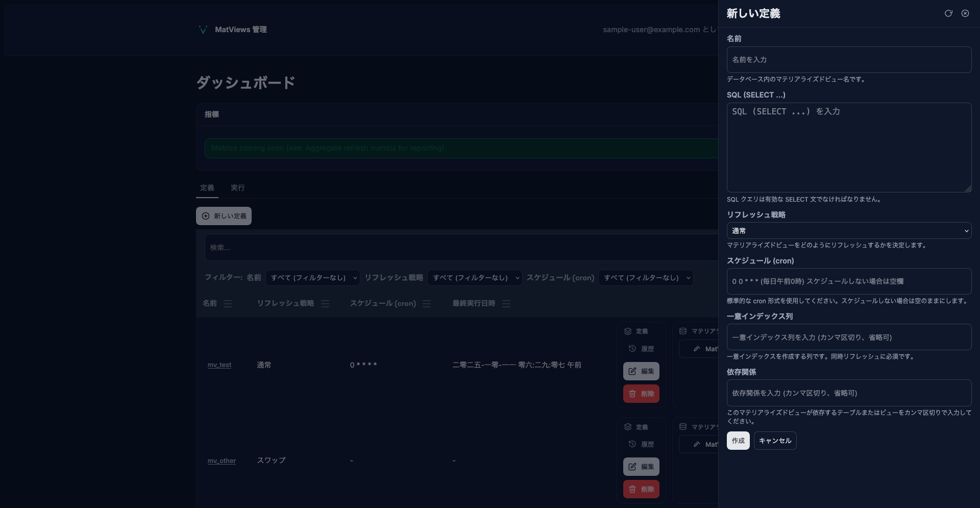Click the リフレッシュ戦略 column menu icon
Image resolution: width=980 pixels, height=508 pixels.
325,304
